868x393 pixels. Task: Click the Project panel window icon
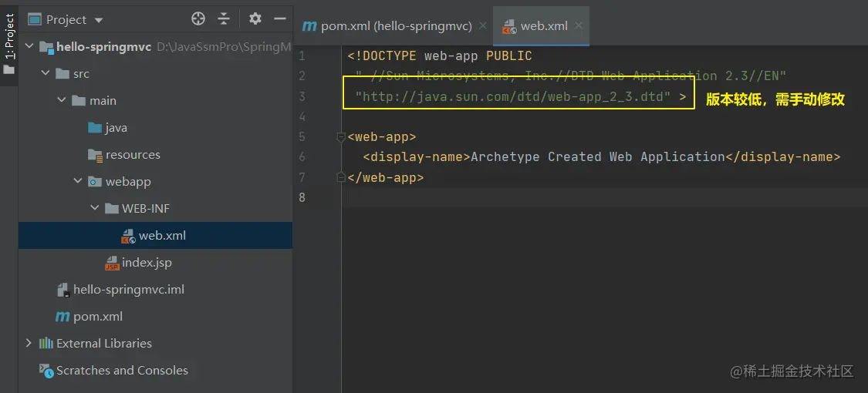tap(35, 20)
